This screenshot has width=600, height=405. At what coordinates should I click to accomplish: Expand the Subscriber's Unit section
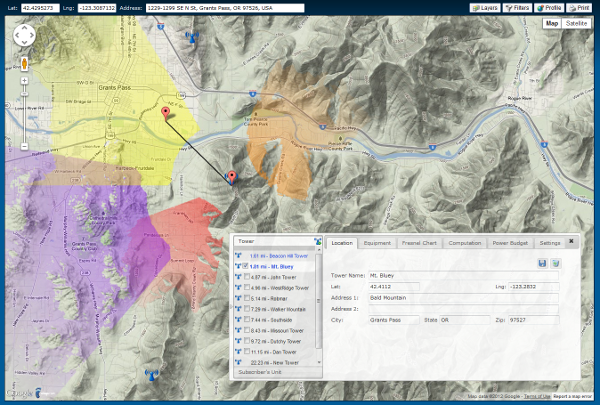tap(278, 372)
